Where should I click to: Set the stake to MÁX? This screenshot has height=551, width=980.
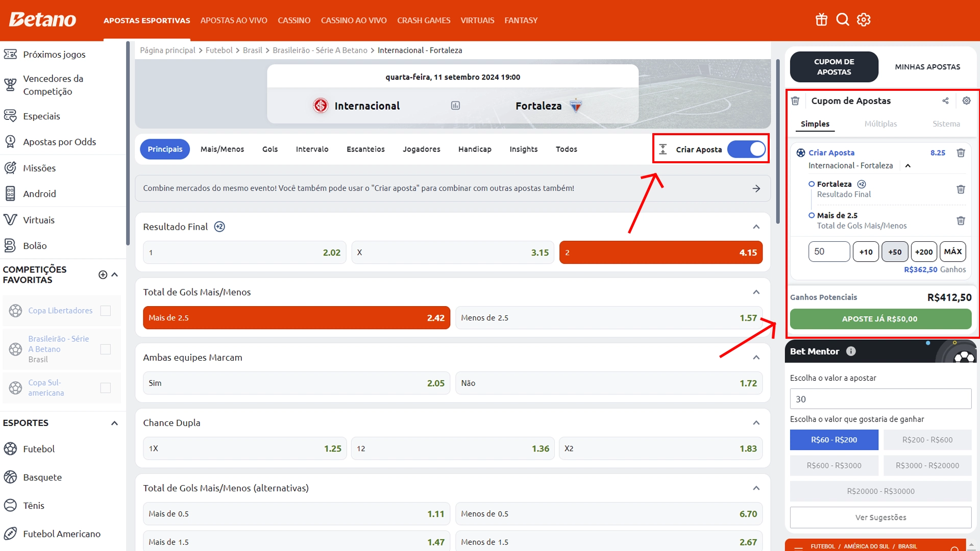[953, 252]
